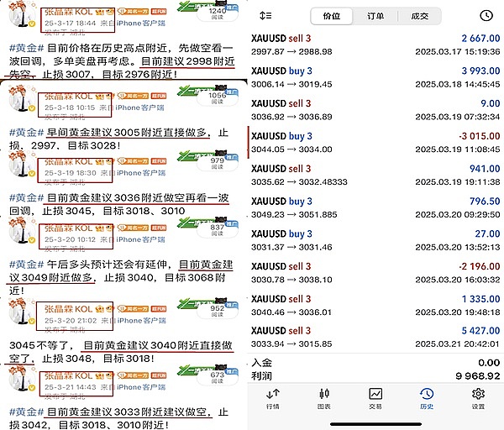This screenshot has width=504, height=430.
Task: Switch to the 订单 segment
Action: pos(375,16)
